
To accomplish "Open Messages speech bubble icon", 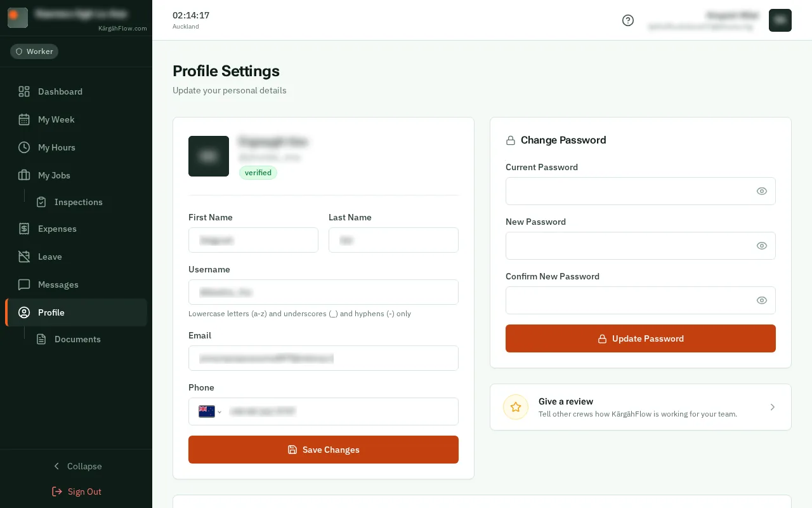I will (24, 284).
